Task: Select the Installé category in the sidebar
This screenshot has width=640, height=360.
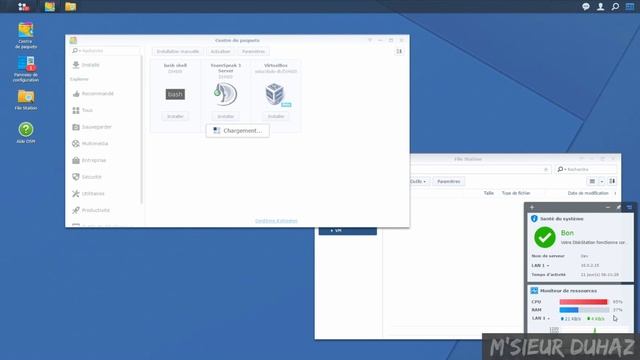Action: pyautogui.click(x=91, y=65)
